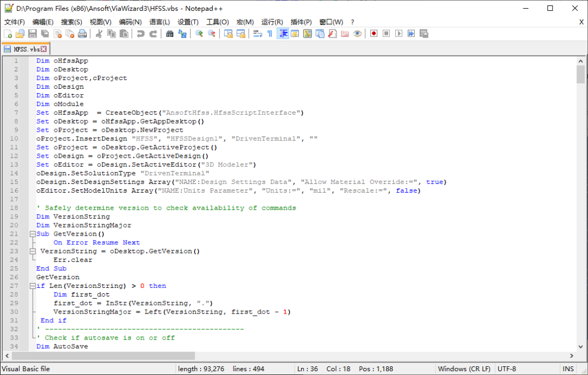Open the 视图(V) menu
This screenshot has height=375, width=588.
pyautogui.click(x=100, y=22)
